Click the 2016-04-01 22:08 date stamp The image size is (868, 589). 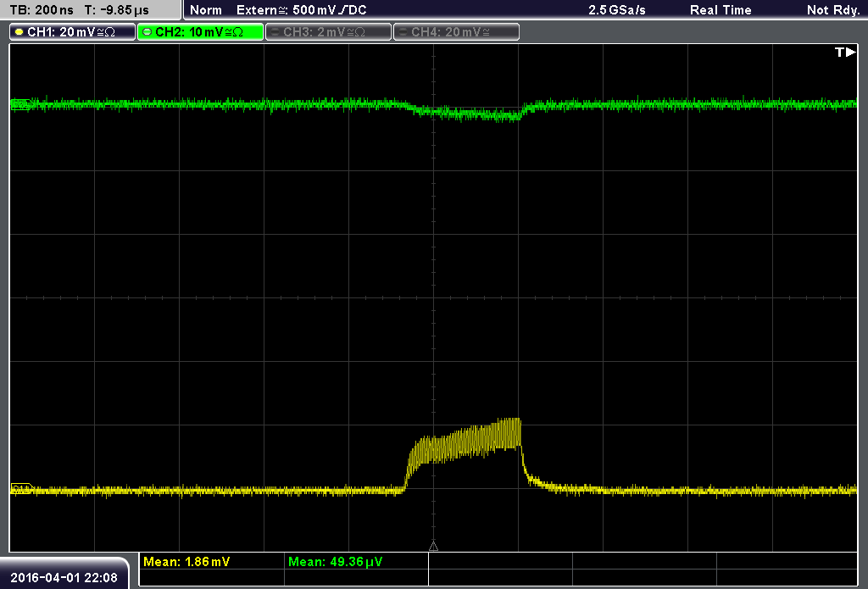pos(64,577)
